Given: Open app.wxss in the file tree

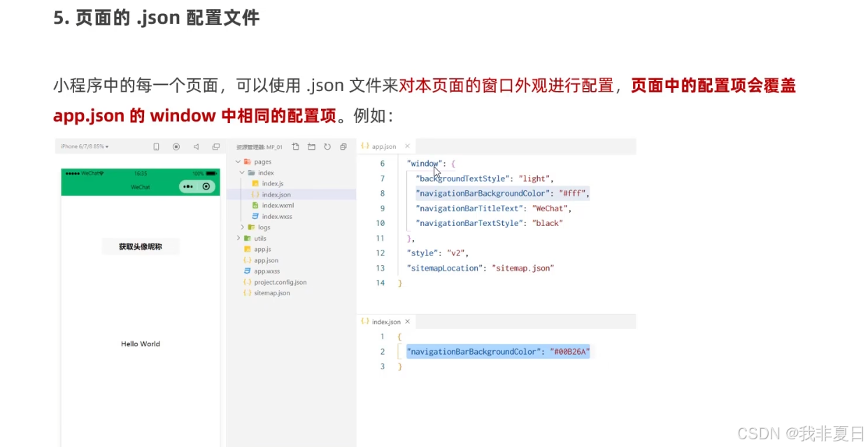Looking at the screenshot, I should point(266,271).
